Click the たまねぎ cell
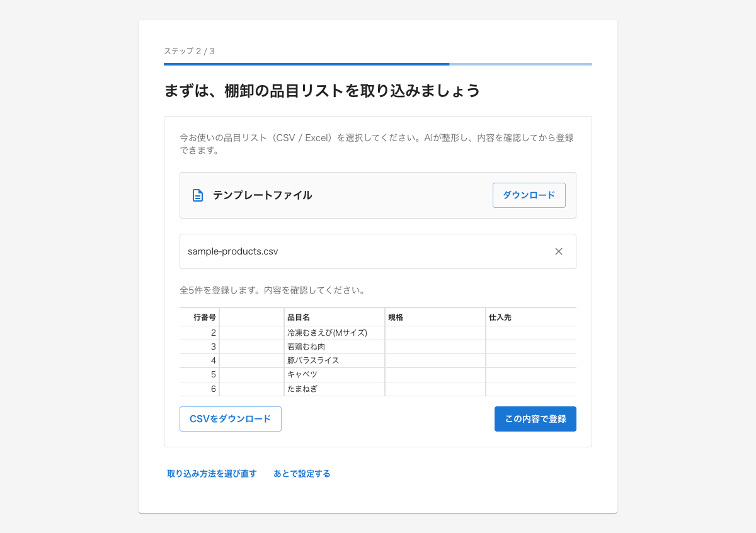The height and width of the screenshot is (533, 756). coord(335,389)
